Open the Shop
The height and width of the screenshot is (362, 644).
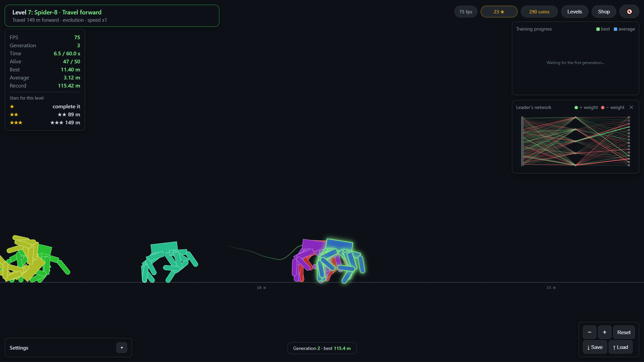click(x=604, y=12)
